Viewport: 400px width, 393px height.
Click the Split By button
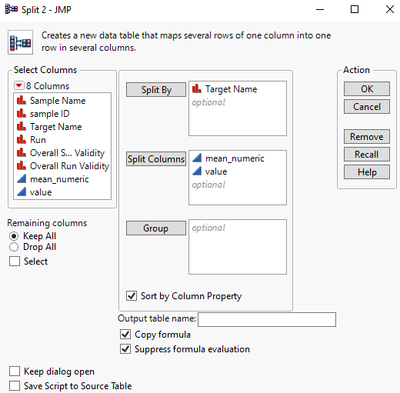click(x=156, y=90)
